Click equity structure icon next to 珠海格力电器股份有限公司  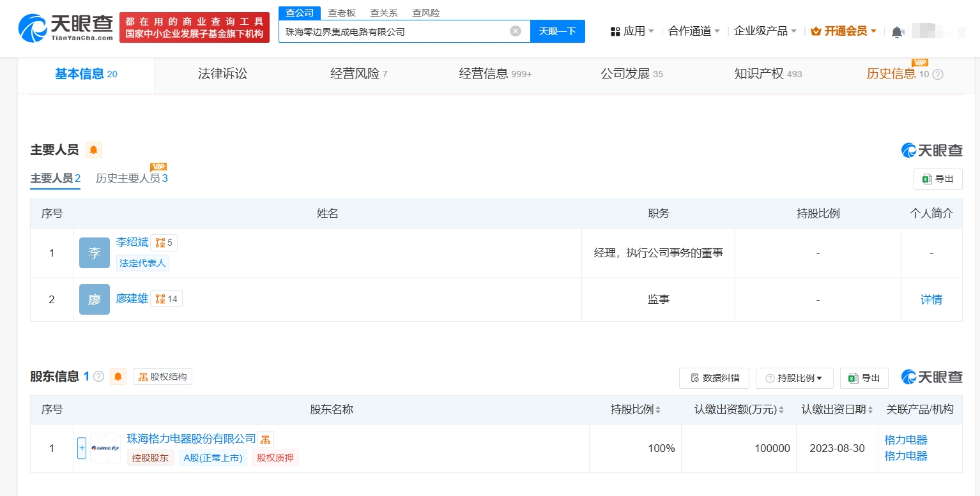click(266, 439)
